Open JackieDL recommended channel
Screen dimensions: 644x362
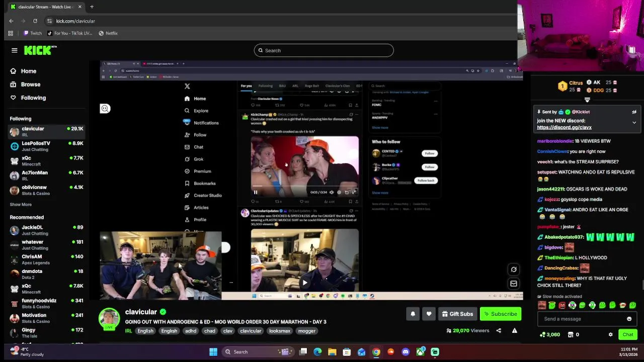coord(46,230)
